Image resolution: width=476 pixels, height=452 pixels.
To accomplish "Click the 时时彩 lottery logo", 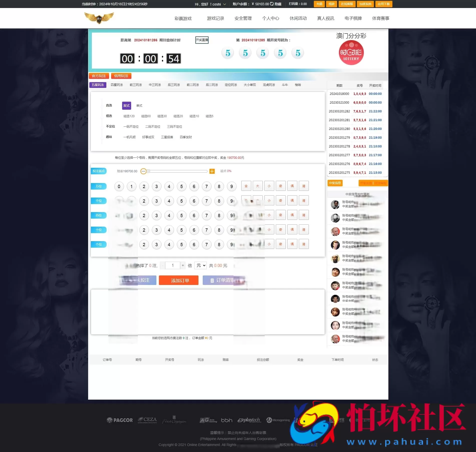I will click(351, 53).
